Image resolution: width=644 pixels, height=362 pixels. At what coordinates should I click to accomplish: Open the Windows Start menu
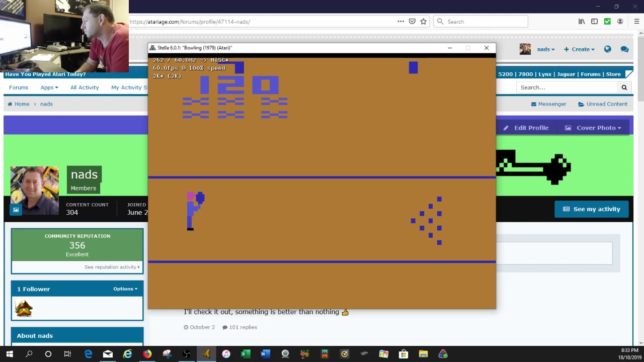10,354
